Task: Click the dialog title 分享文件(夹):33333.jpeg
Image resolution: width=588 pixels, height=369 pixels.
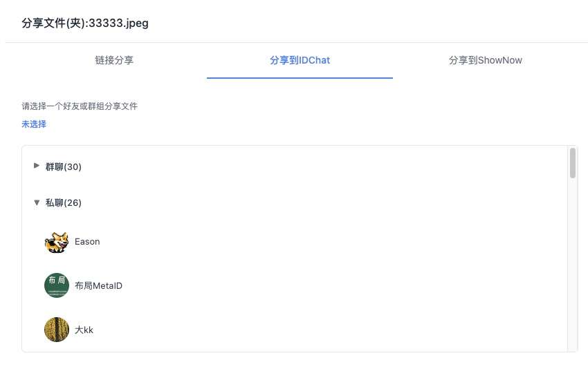Action: point(85,23)
